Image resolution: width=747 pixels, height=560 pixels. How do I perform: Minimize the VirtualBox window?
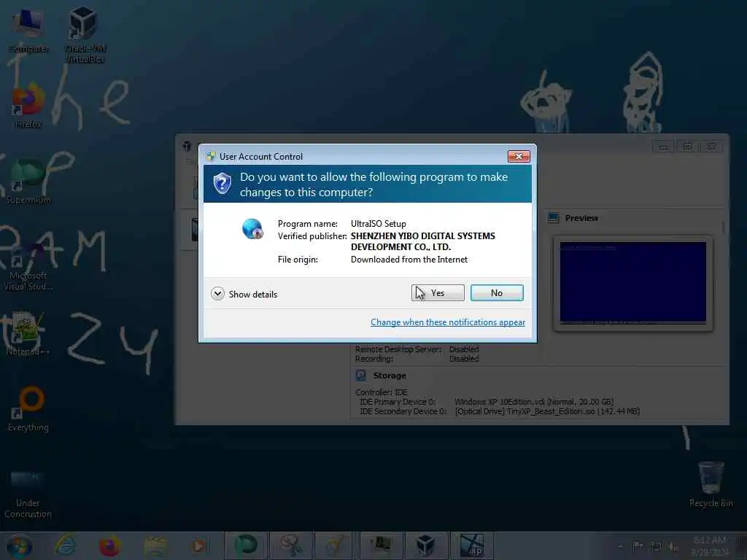tap(662, 147)
